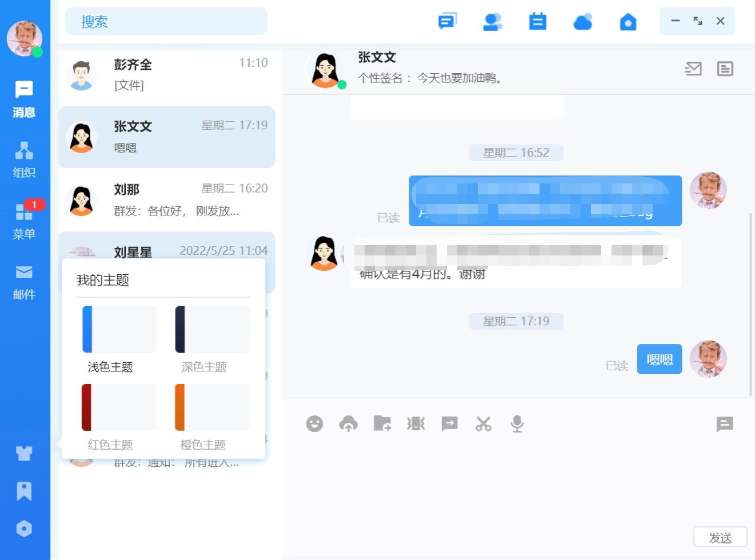Open the chat with 彭齐全
This screenshot has width=755, height=560.
[x=166, y=75]
